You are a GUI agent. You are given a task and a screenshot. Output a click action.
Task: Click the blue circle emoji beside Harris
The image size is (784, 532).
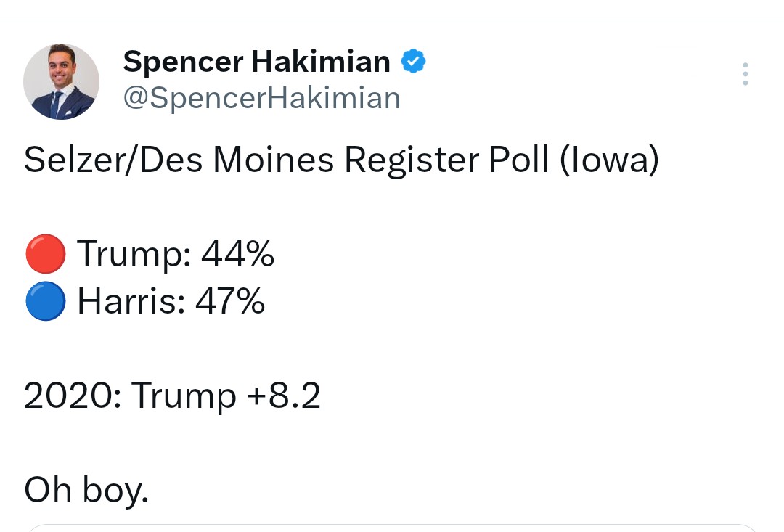click(x=45, y=301)
